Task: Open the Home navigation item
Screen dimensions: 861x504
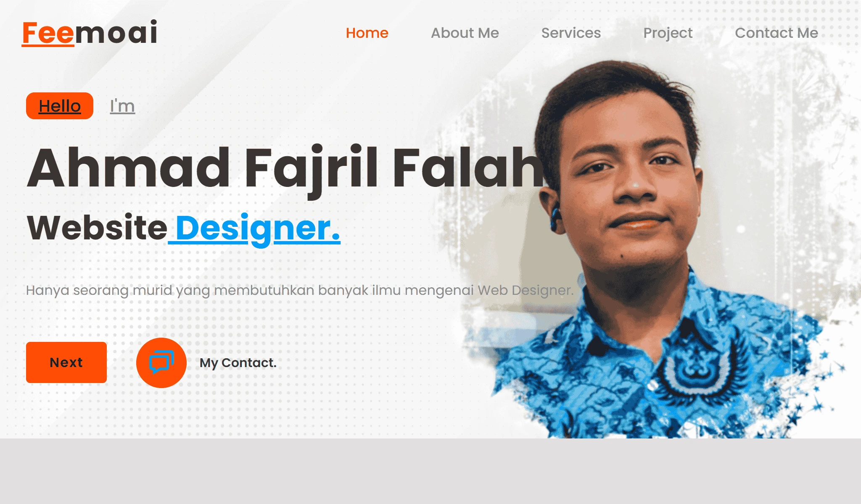Action: pyautogui.click(x=367, y=33)
